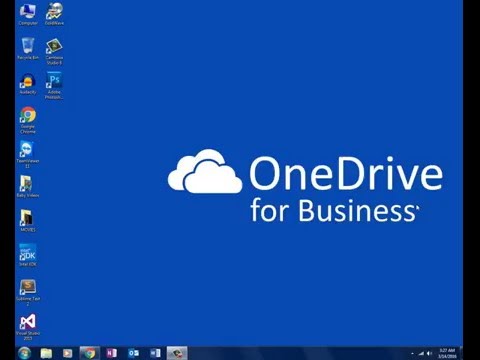Switch to Camtasia recorder taskbar button
480x360 pixels.
(177, 353)
